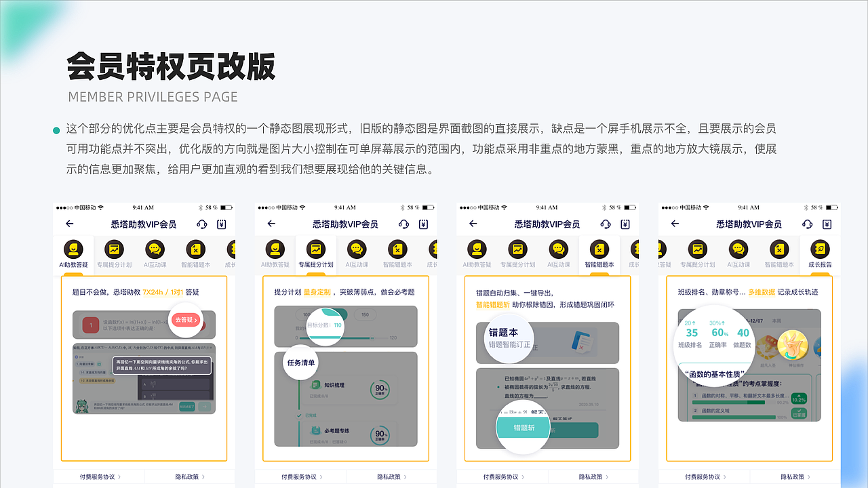868x488 pixels.
Task: Open 付费服务协议 on phone with 成长报告 active
Action: [x=705, y=477]
